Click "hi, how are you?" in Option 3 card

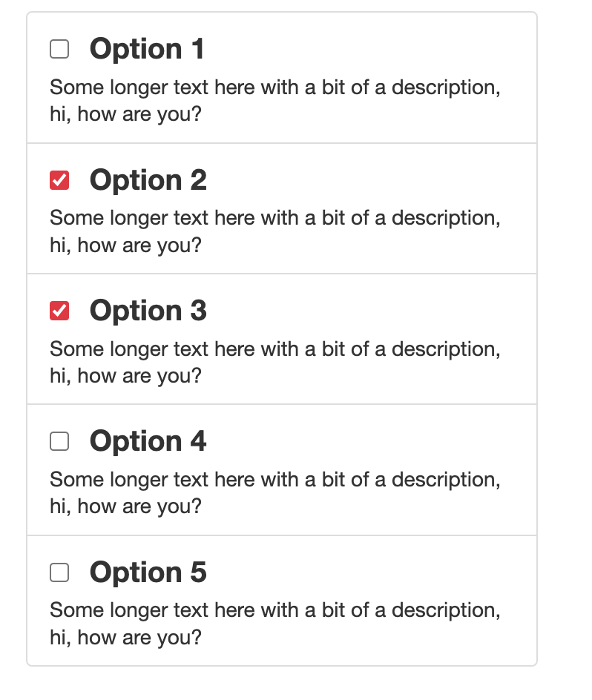coord(125,376)
